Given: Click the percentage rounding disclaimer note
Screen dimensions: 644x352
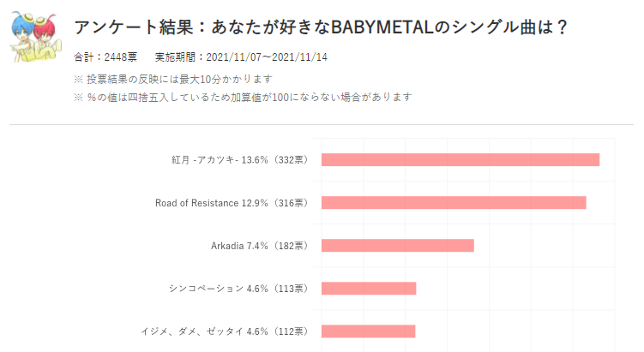Looking at the screenshot, I should [x=244, y=96].
